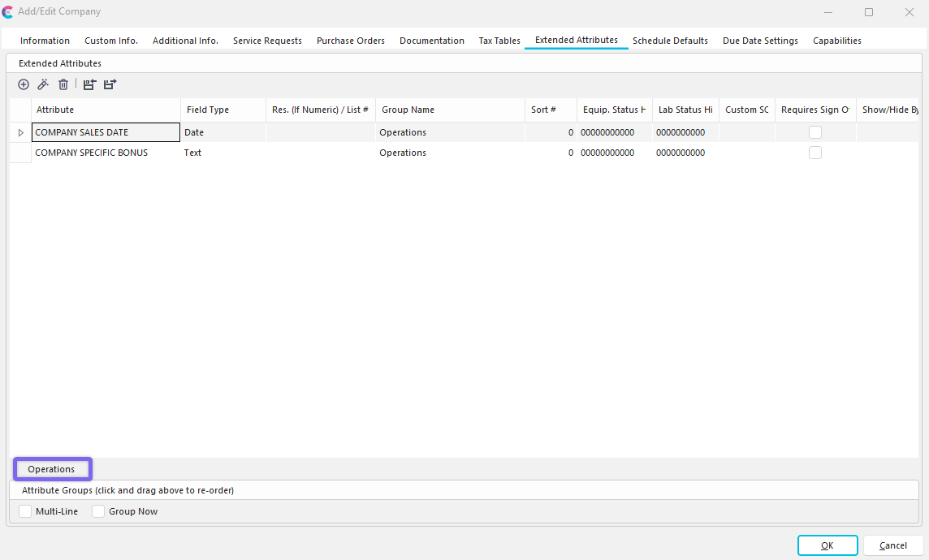Open the Schedule Defaults tab
Image resolution: width=929 pixels, height=560 pixels.
pos(670,41)
